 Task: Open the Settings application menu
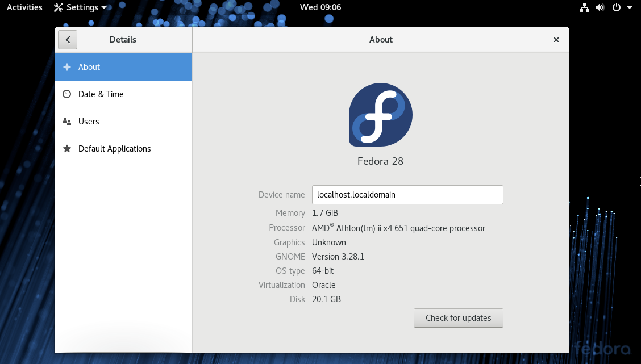point(80,7)
